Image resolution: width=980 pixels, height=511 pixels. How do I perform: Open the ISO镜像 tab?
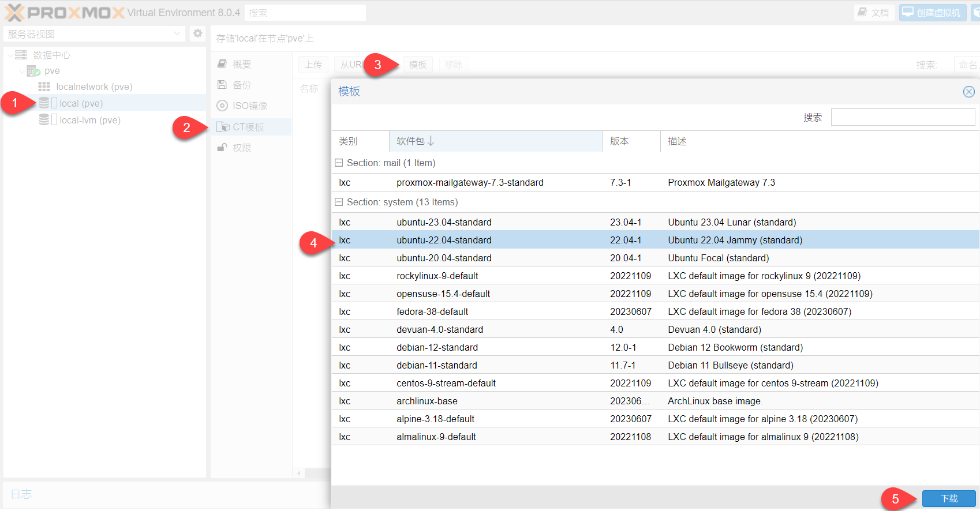[250, 106]
